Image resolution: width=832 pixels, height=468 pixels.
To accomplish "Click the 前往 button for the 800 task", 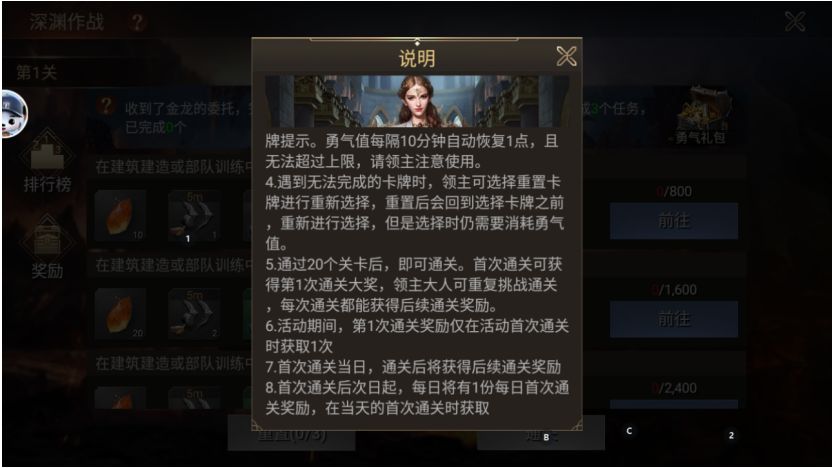I will (674, 221).
